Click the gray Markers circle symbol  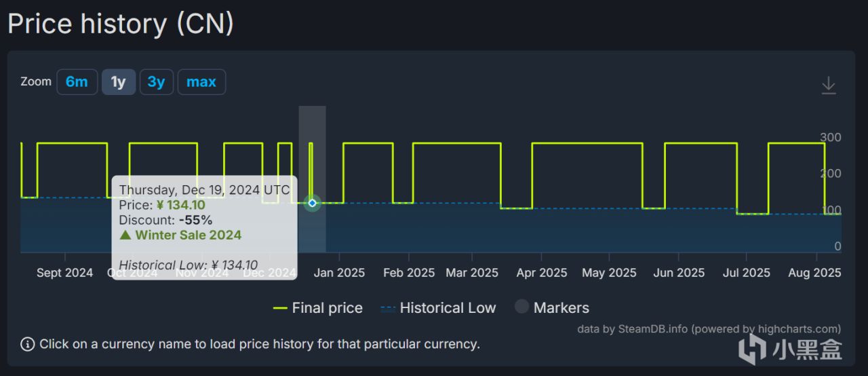click(521, 307)
